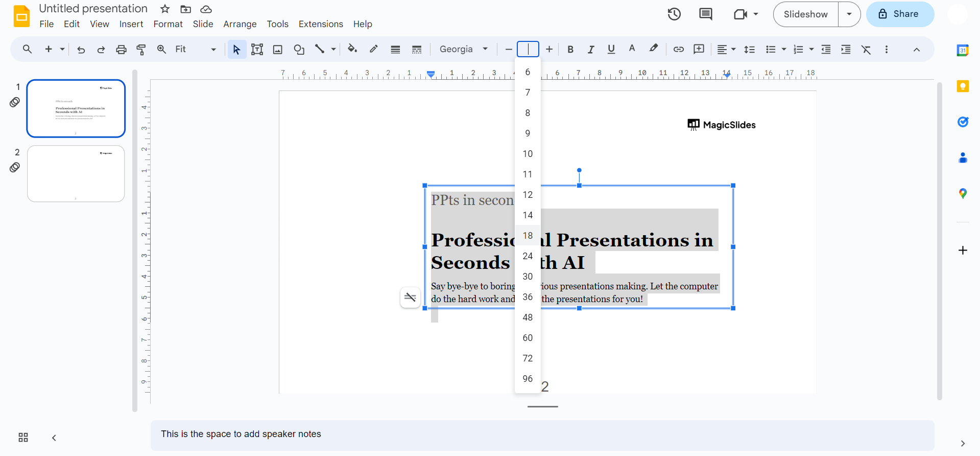Open the Extensions menu

321,24
